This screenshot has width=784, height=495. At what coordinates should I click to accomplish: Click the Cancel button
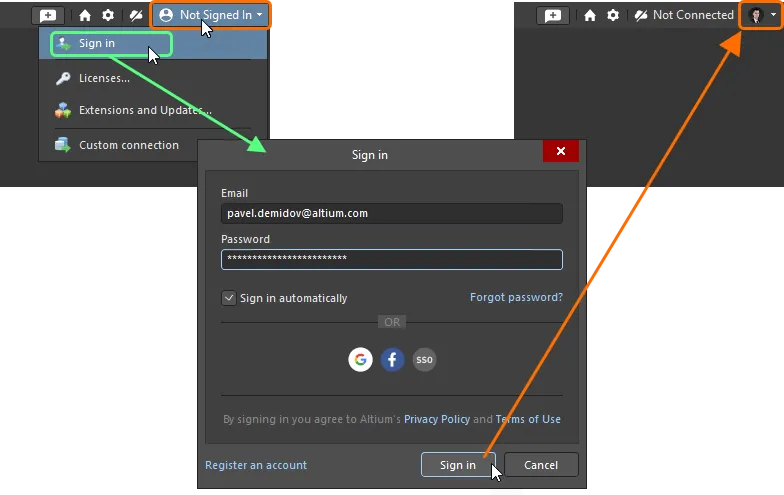541,465
